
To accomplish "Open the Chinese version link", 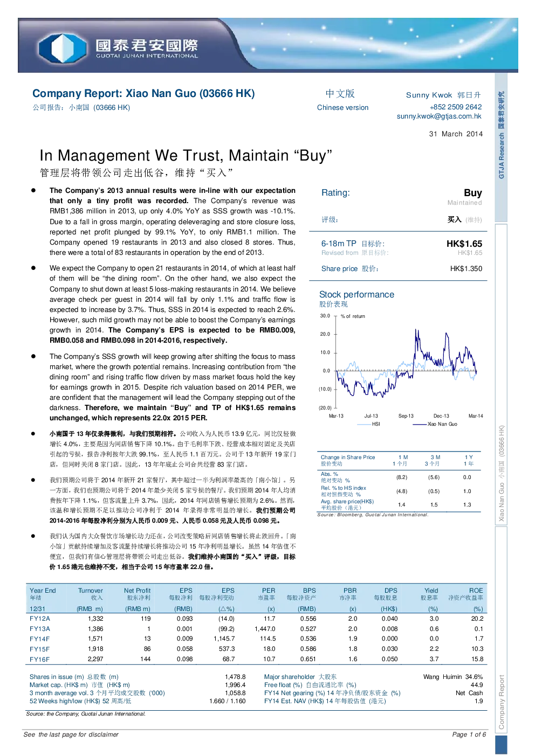I will [x=342, y=107].
